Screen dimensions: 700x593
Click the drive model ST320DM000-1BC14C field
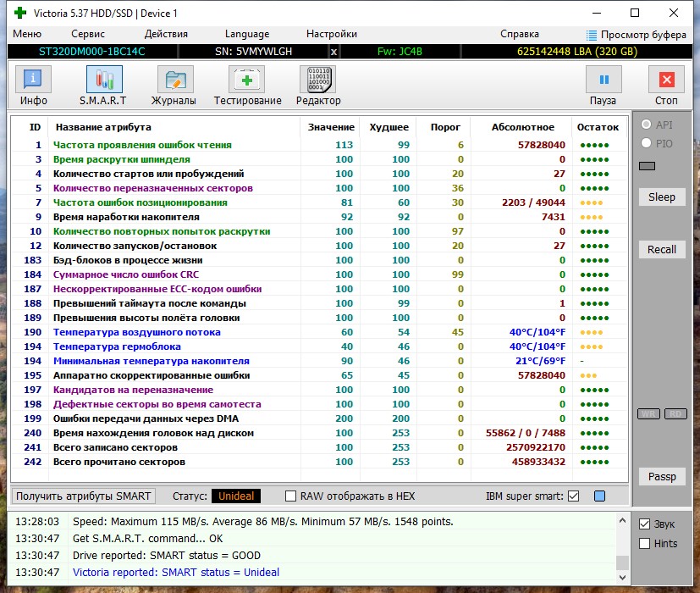[x=92, y=52]
